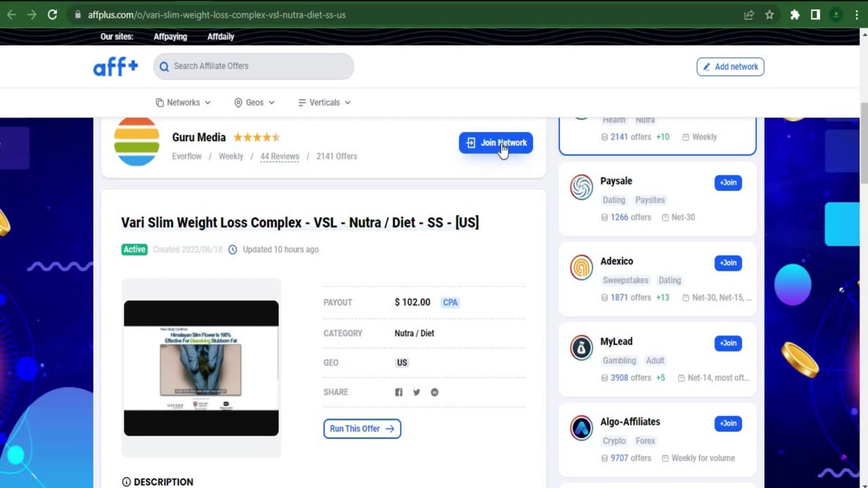
Task: Click the Adexico network name
Action: point(616,261)
